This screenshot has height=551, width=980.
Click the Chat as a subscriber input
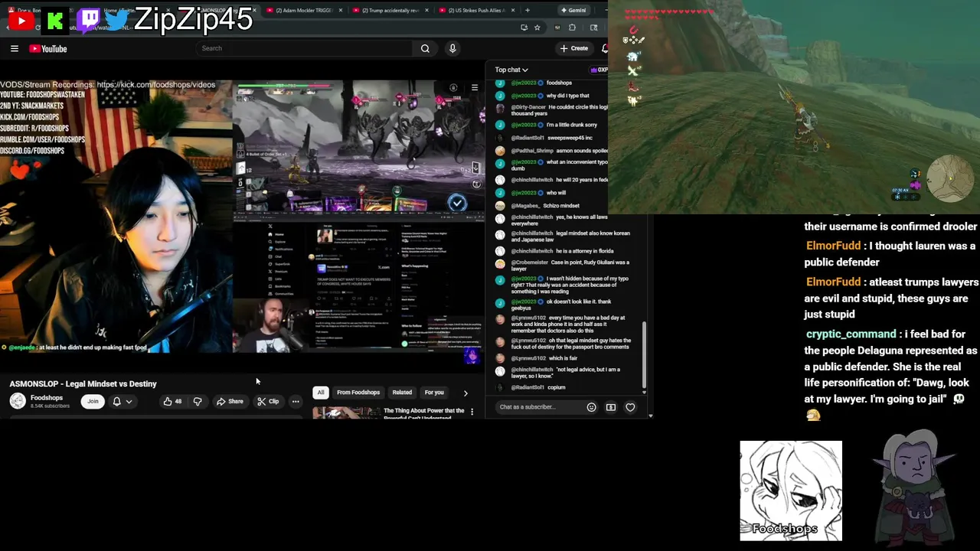[x=540, y=407]
